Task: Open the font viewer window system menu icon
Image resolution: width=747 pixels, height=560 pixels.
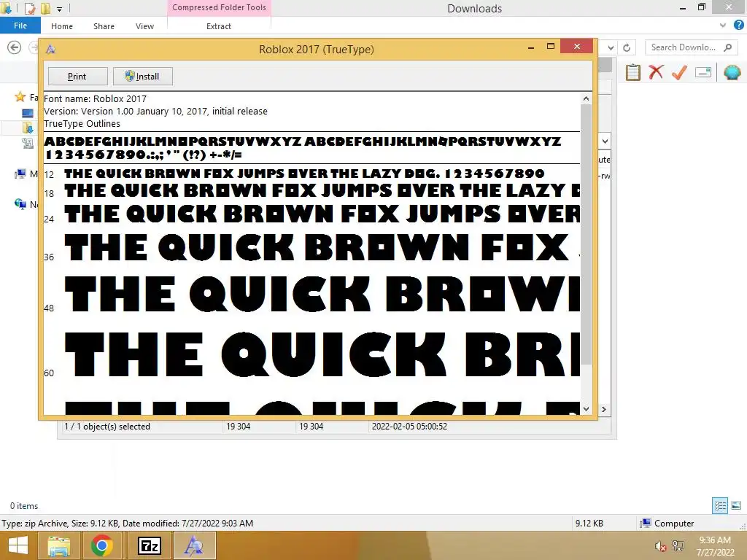Action: click(51, 49)
